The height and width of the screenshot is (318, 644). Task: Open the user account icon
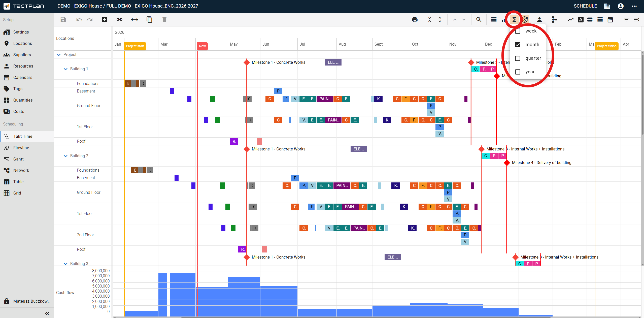point(621,6)
